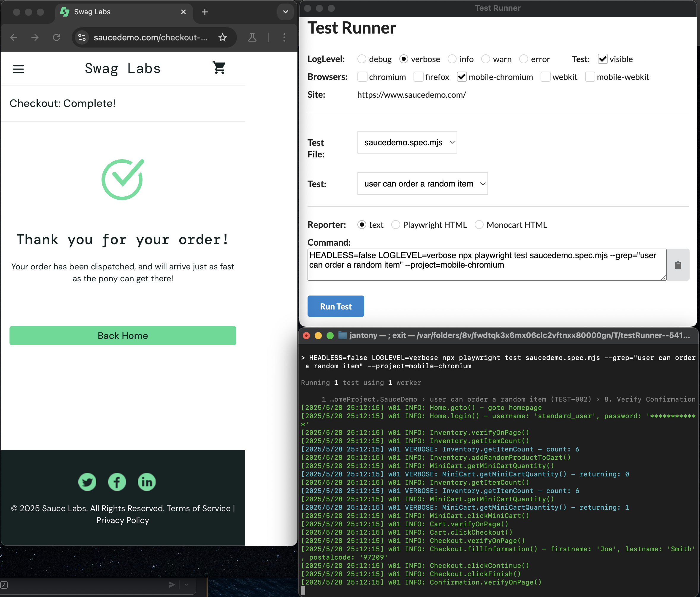This screenshot has height=597, width=700.
Task: Expand the Chrome tab search chevron
Action: (x=286, y=12)
